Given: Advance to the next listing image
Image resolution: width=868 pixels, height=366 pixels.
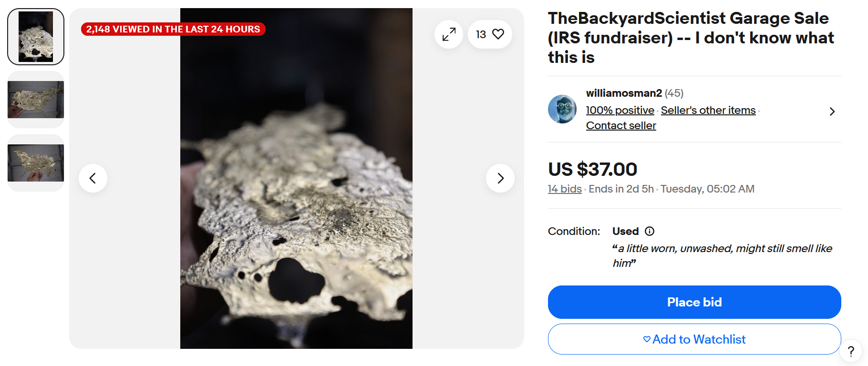Looking at the screenshot, I should pyautogui.click(x=500, y=178).
